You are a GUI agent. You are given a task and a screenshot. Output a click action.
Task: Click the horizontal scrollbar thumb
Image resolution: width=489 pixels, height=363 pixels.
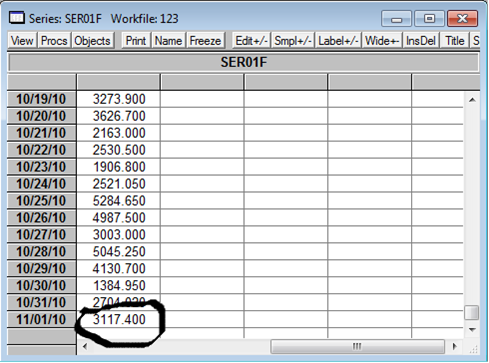357,346
